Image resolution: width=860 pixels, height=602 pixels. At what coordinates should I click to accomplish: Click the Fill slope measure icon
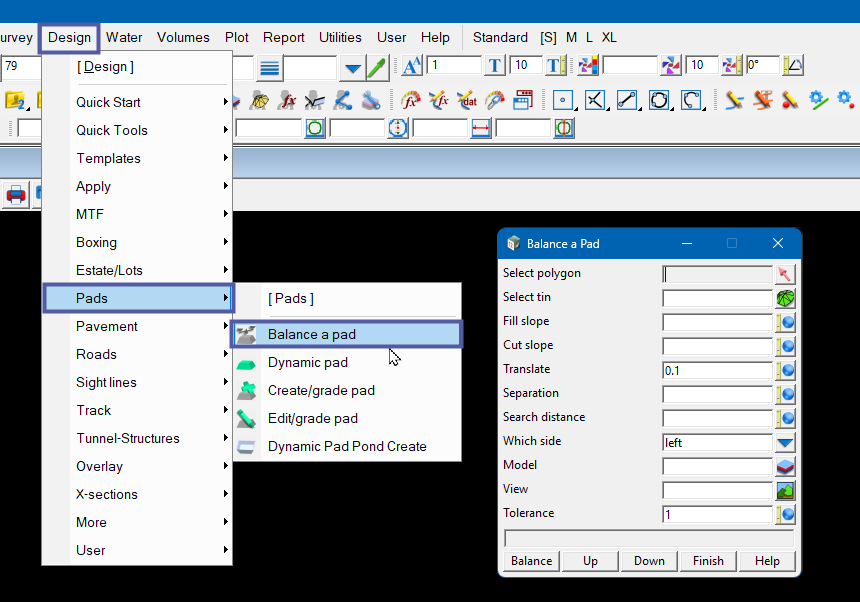(x=785, y=322)
